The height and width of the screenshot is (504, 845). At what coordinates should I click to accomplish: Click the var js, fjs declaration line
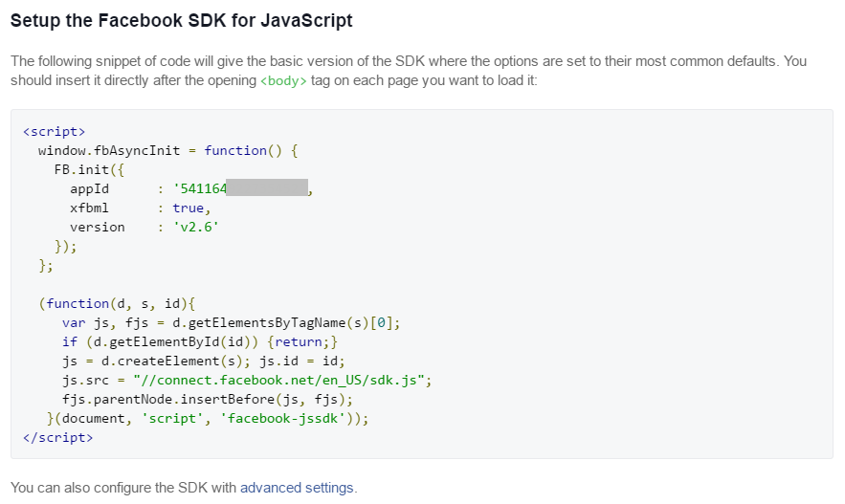click(x=232, y=323)
